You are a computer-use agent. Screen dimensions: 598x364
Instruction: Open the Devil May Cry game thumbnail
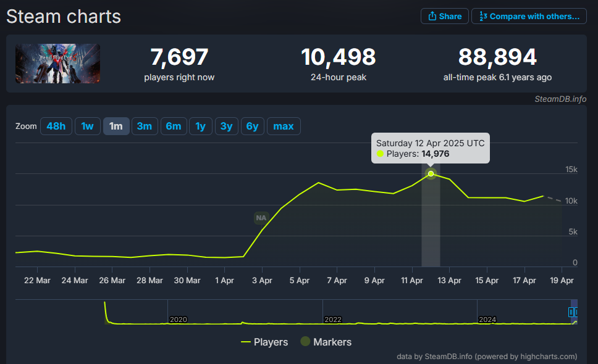click(57, 64)
